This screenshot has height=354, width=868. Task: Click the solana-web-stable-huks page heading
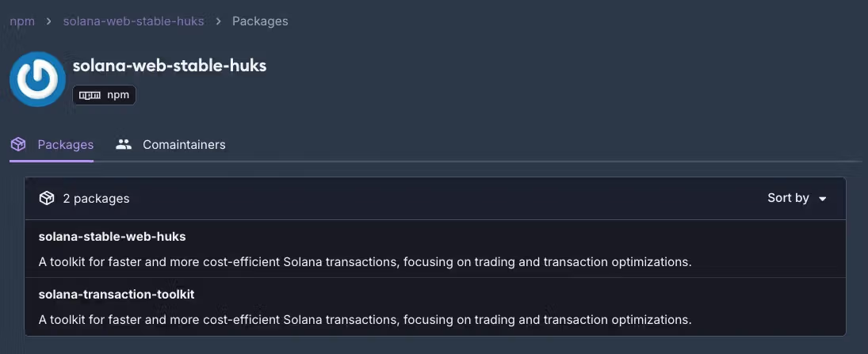point(170,66)
